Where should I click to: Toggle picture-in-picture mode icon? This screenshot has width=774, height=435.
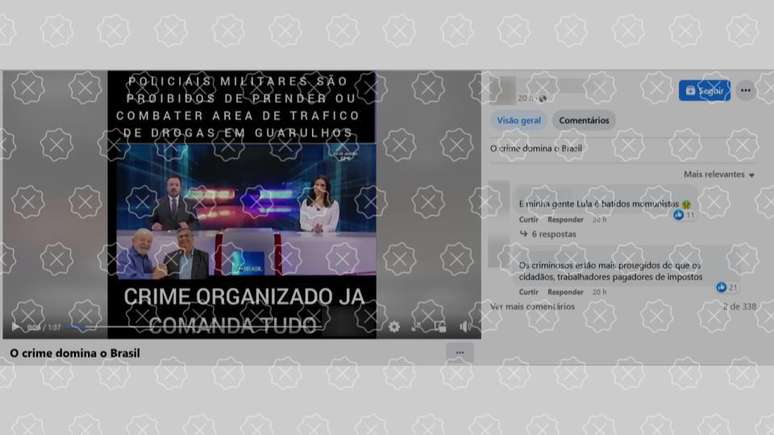pyautogui.click(x=440, y=327)
